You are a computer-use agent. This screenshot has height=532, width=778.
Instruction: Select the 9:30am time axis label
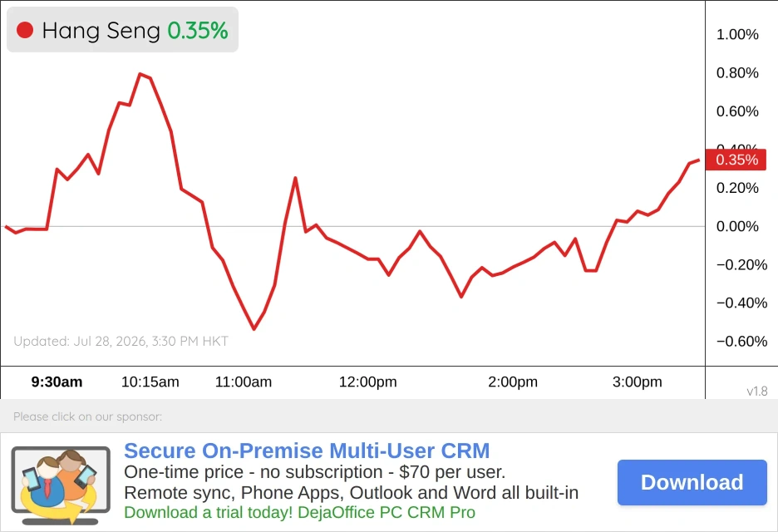pyautogui.click(x=57, y=382)
